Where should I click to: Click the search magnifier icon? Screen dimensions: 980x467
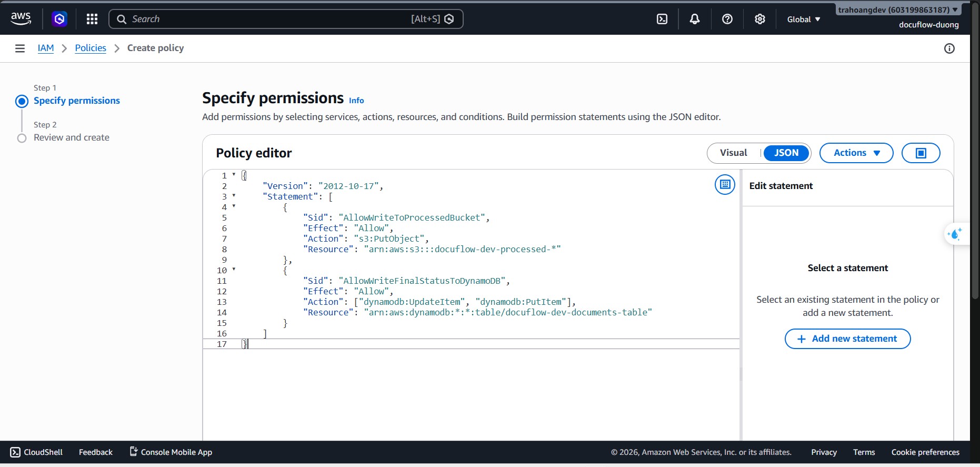point(122,19)
